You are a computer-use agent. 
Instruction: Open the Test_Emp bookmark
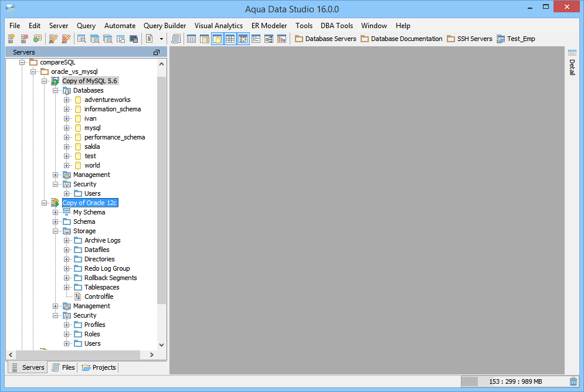[516, 39]
